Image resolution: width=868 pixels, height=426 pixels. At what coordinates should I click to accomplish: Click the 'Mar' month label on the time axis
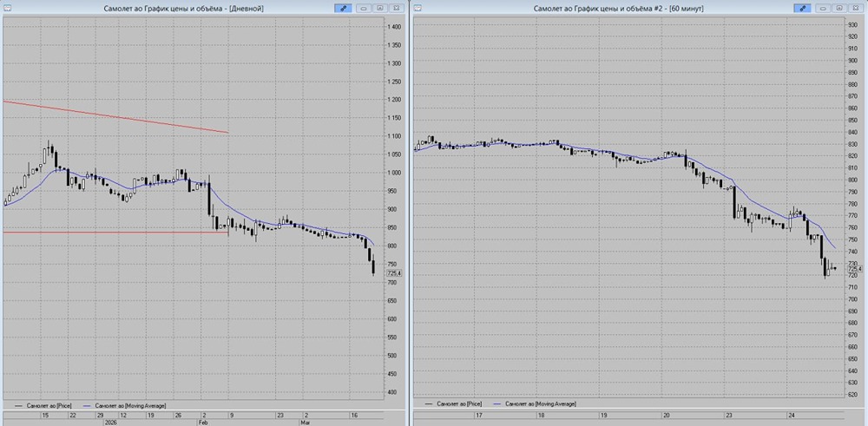[x=306, y=422]
